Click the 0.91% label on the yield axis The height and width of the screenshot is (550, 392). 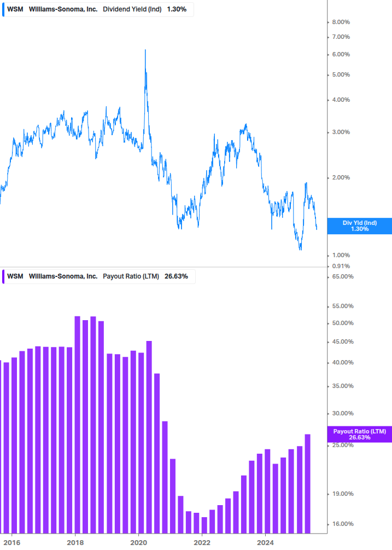pyautogui.click(x=341, y=266)
